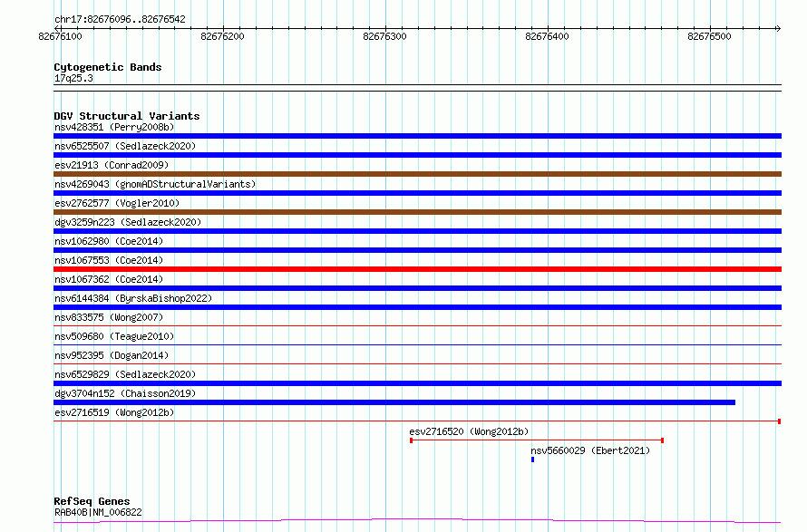
Task: Select the shorter dgv3704n152 (Chaisson2019) bar
Action: coord(394,402)
